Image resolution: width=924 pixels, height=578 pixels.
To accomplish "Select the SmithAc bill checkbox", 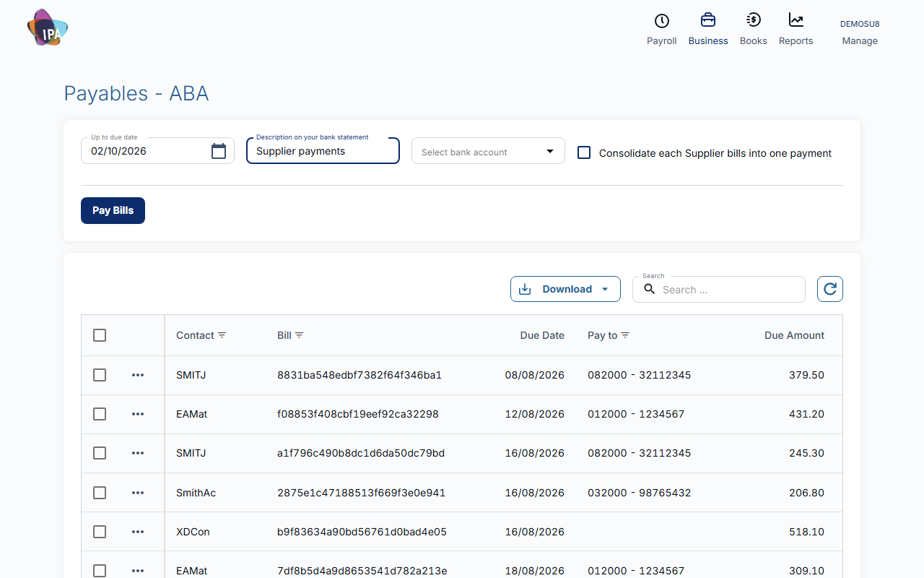I will click(x=100, y=493).
